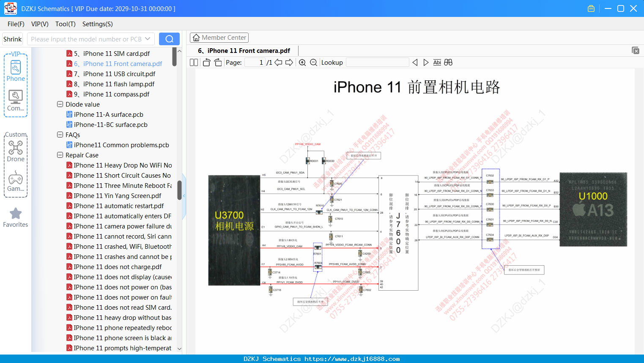Zoom out the PDF viewer
Image resolution: width=644 pixels, height=363 pixels.
click(313, 63)
